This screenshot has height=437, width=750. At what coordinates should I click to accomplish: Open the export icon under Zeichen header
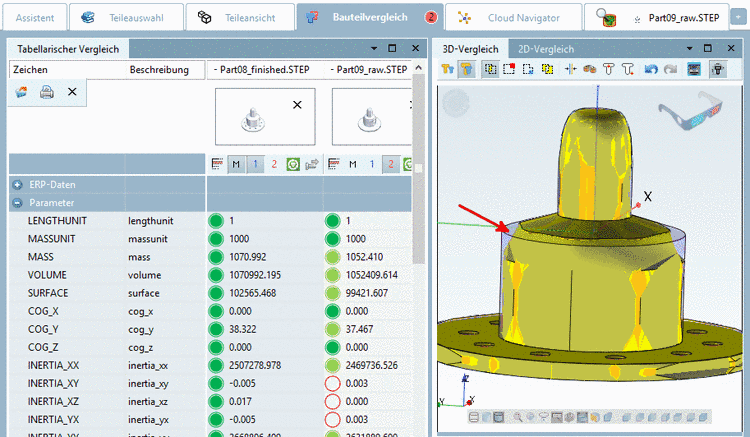click(21, 92)
